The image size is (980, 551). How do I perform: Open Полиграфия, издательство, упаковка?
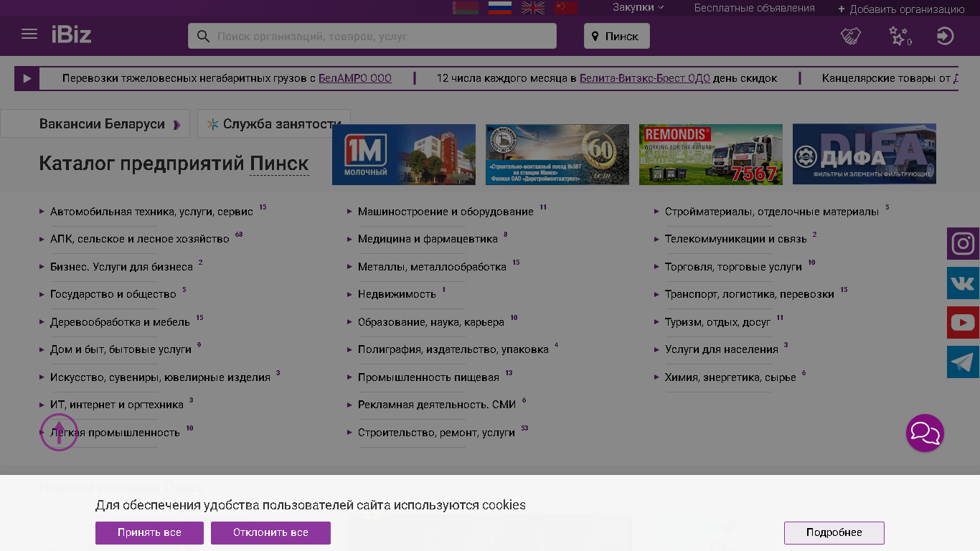coord(453,349)
